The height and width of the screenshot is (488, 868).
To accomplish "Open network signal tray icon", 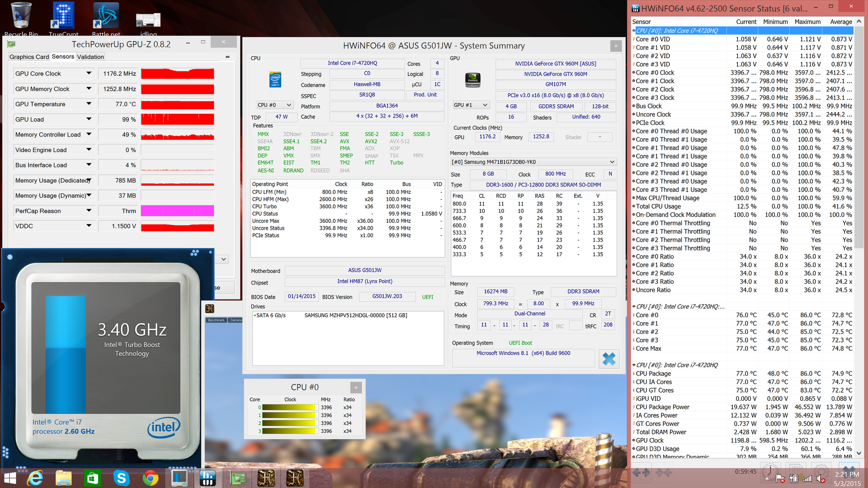I will click(x=807, y=478).
